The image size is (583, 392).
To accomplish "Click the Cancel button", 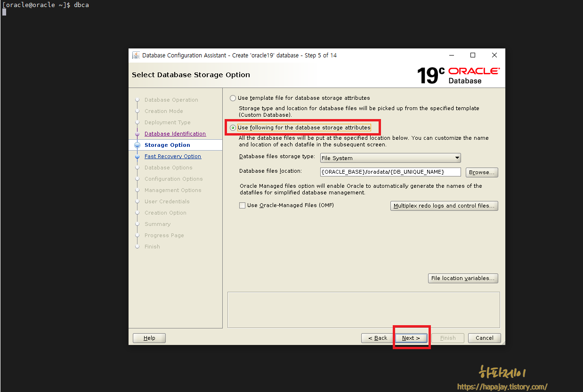I will point(485,338).
